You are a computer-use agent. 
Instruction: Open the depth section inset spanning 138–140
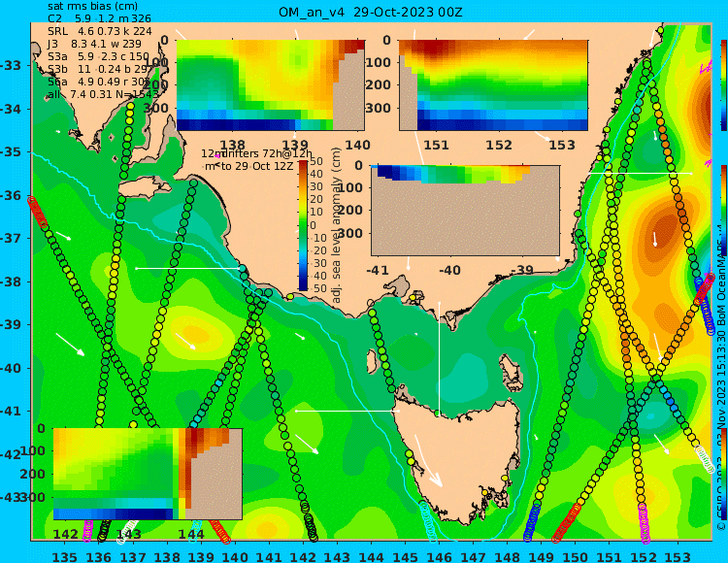coord(270,85)
